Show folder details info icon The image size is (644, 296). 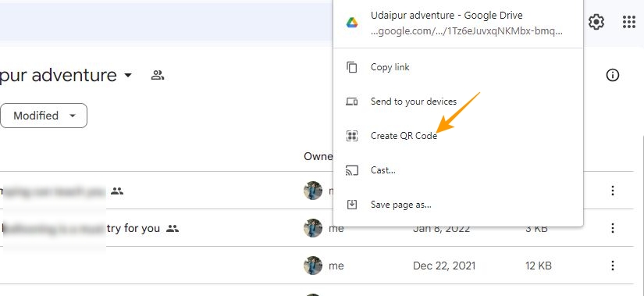click(612, 75)
